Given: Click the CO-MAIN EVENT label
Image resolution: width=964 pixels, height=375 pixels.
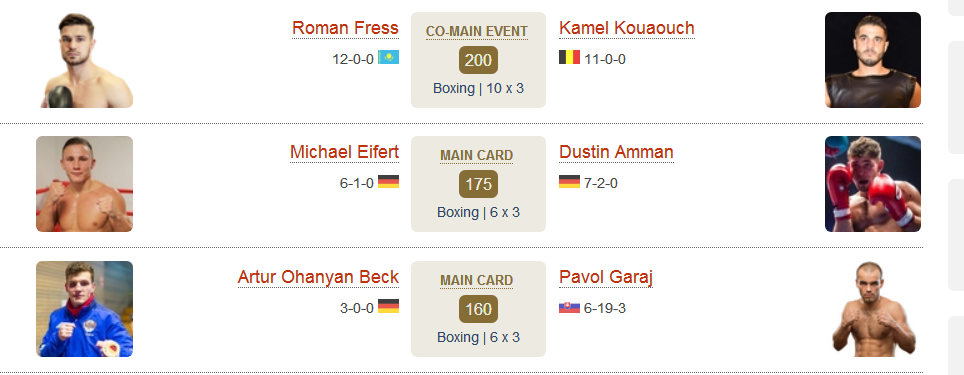Looking at the screenshot, I should (x=477, y=31).
